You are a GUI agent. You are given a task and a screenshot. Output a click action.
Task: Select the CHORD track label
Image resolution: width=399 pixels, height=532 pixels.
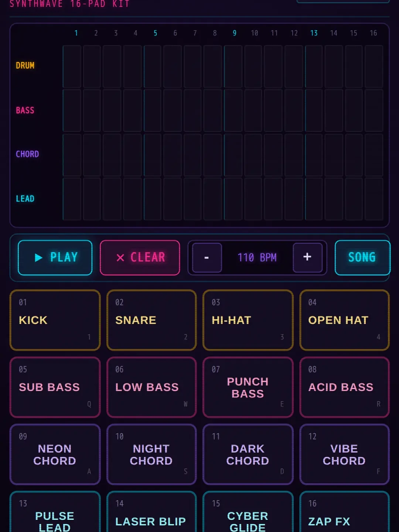(27, 154)
